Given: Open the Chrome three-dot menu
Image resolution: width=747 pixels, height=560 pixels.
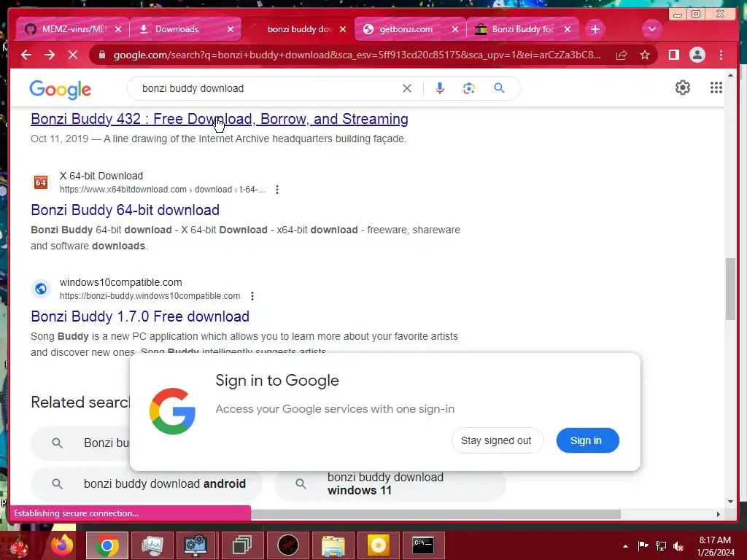Looking at the screenshot, I should click(721, 55).
